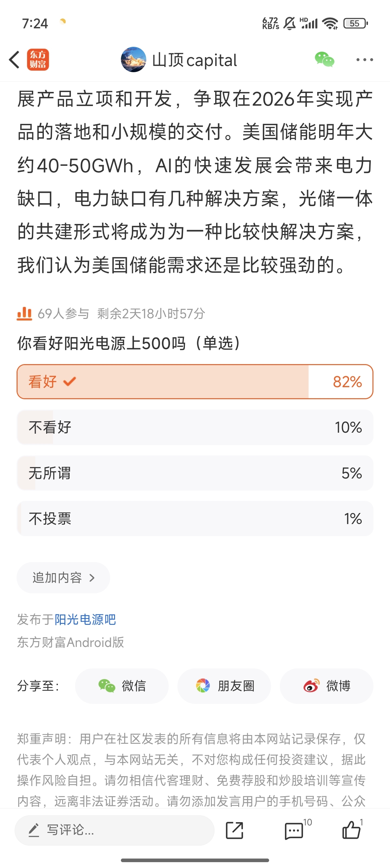Tap the back arrow icon
The width and height of the screenshot is (390, 868).
14,60
